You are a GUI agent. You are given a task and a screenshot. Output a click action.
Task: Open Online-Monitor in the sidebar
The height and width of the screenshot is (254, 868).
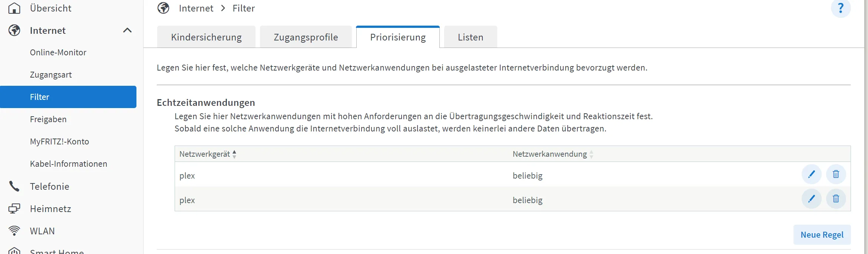(x=58, y=52)
